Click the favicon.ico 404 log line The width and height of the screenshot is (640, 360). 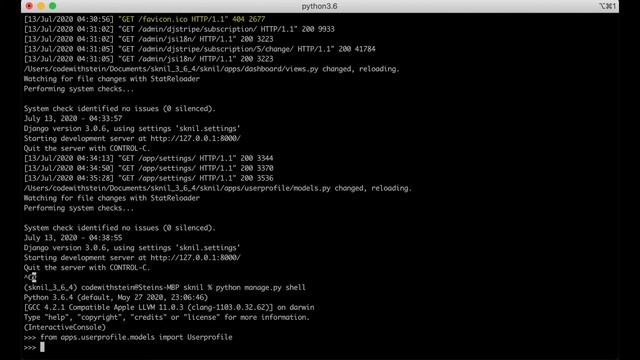tap(144, 19)
